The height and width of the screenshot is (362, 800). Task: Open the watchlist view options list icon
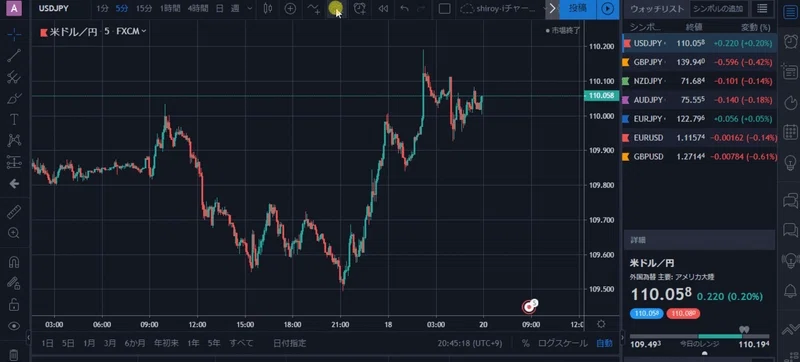[762, 9]
